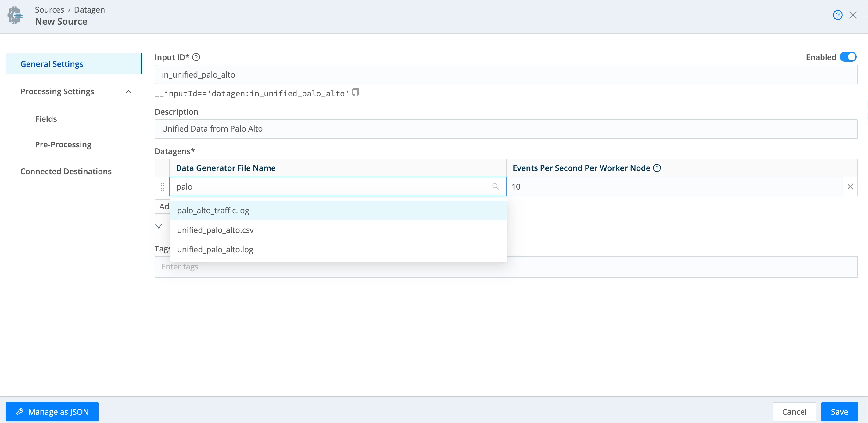Open the help question mark icon in header
This screenshot has width=868, height=423.
click(837, 15)
